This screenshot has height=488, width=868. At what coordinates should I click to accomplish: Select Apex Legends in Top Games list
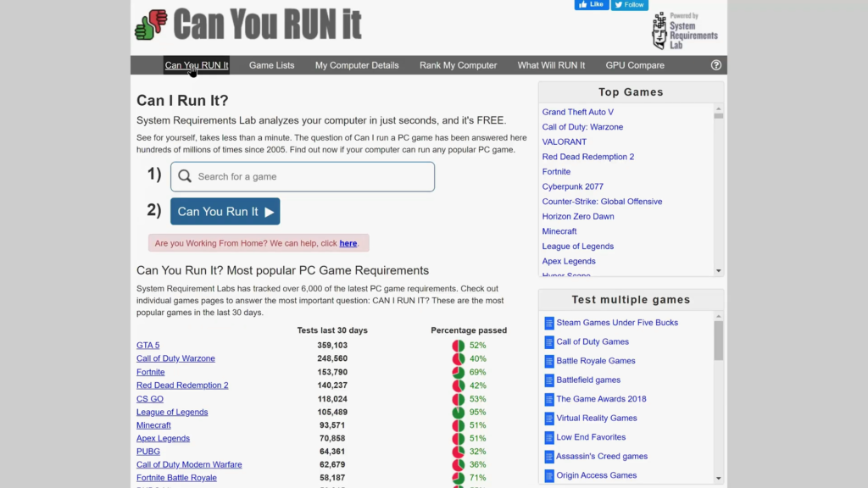(x=569, y=261)
